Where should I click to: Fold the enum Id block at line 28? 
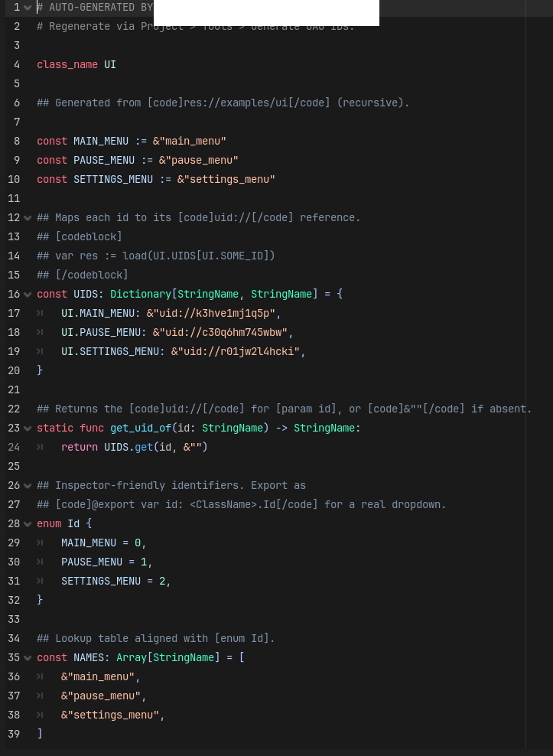[x=28, y=523]
